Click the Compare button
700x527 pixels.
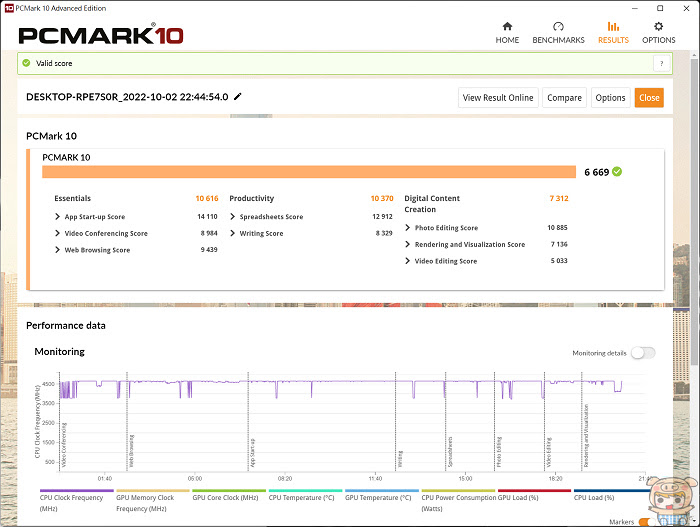tap(564, 98)
